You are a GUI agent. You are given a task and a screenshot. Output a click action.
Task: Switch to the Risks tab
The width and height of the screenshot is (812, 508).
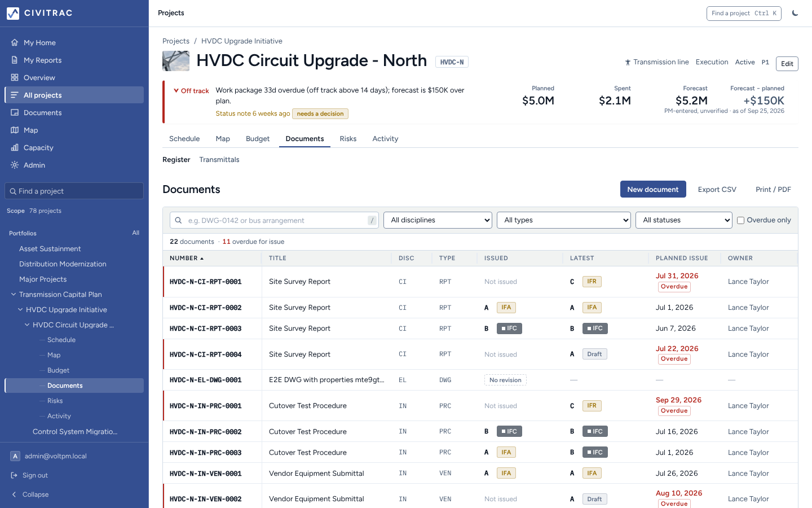point(348,139)
